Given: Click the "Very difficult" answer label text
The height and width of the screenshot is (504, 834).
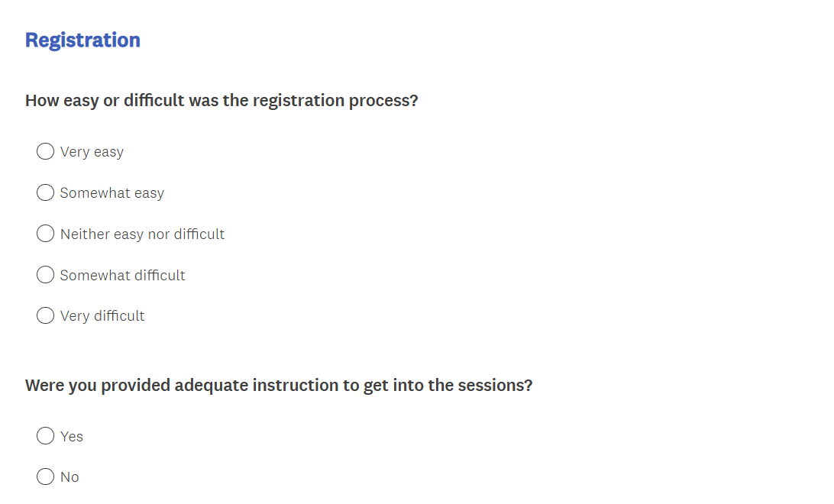Looking at the screenshot, I should point(102,316).
